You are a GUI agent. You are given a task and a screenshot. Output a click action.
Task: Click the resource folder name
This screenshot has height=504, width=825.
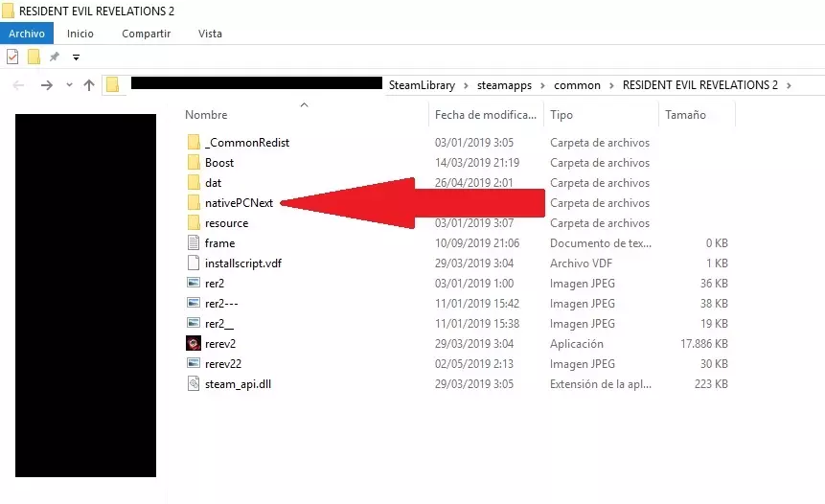[x=226, y=223]
